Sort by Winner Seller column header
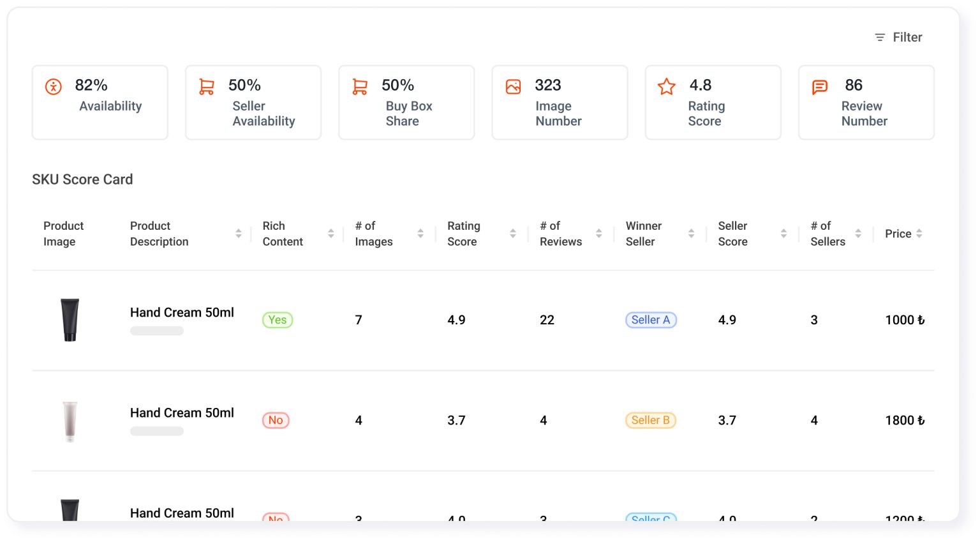Viewport: 980px width, 542px height. [x=643, y=234]
